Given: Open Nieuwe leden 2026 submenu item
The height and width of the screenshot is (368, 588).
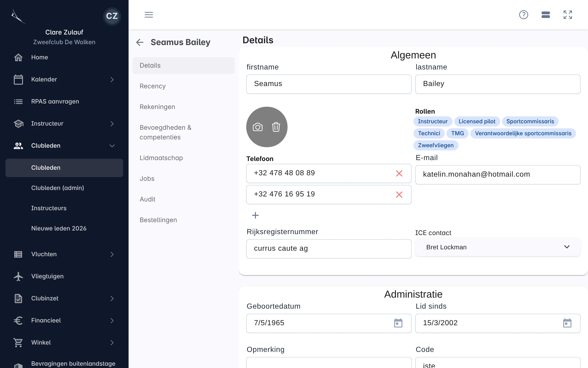Looking at the screenshot, I should tap(64, 228).
